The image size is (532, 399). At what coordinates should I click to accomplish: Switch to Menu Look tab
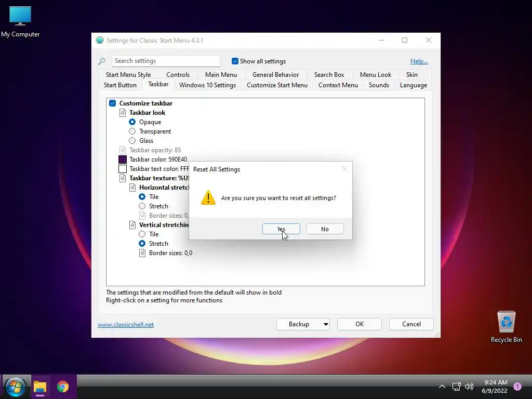coord(376,75)
